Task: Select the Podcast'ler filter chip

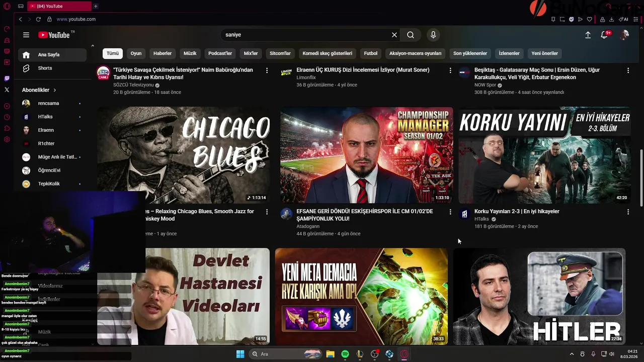Action: 220,53
